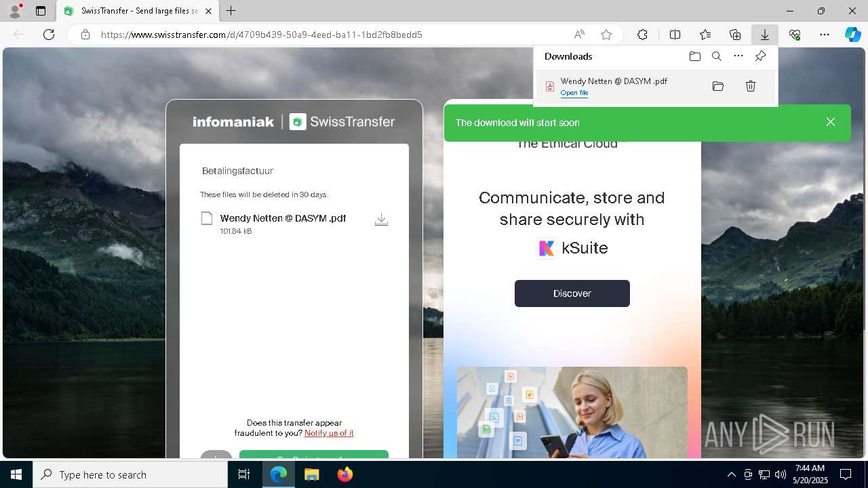This screenshot has height=488, width=868.
Task: Open the Extensions menu
Action: [642, 35]
